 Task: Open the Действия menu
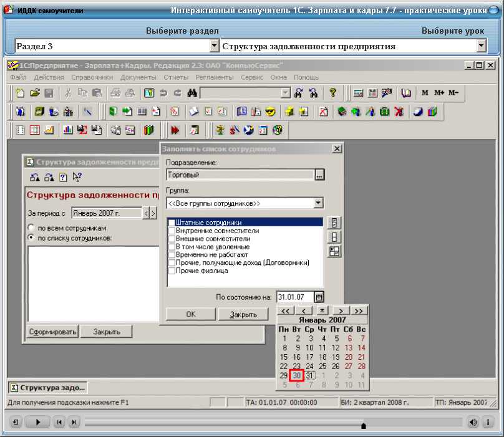coord(49,77)
